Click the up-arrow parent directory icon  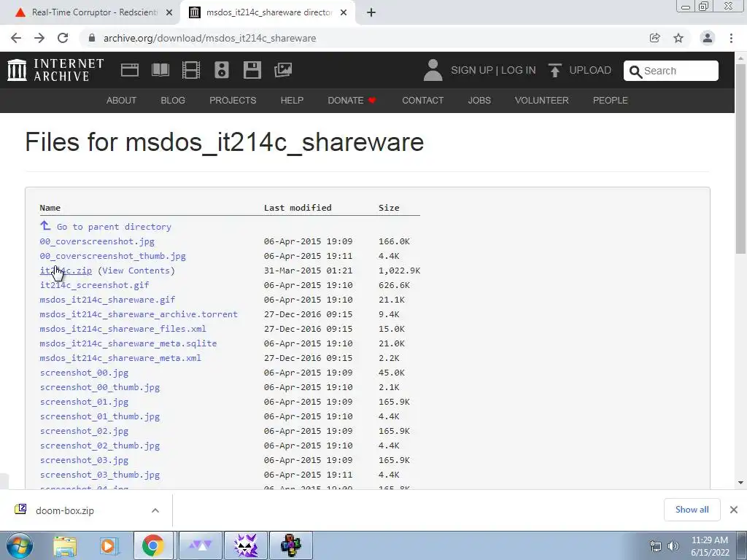pyautogui.click(x=45, y=225)
